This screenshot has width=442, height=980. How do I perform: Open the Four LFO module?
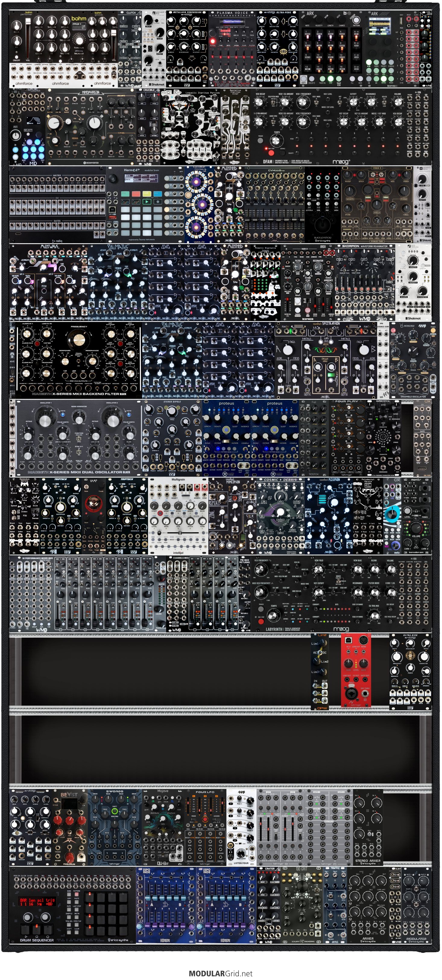pyautogui.click(x=205, y=827)
